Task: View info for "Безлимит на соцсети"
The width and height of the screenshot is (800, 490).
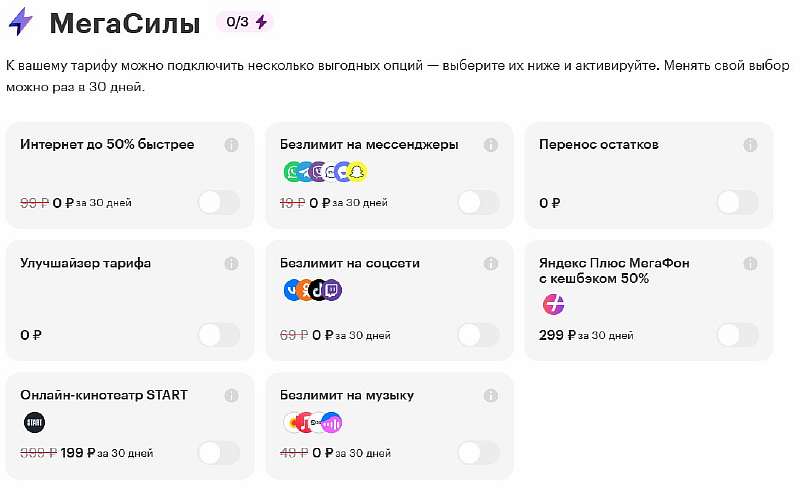Action: pyautogui.click(x=491, y=264)
